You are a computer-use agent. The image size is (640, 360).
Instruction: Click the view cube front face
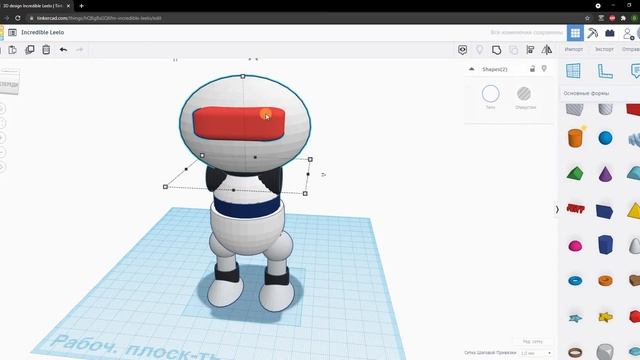[x=9, y=84]
